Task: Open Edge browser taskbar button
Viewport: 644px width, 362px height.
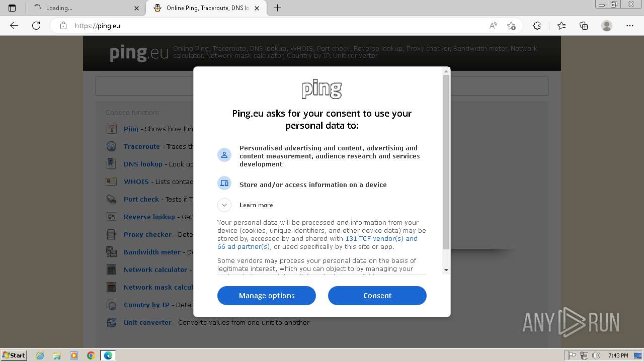Action: pyautogui.click(x=108, y=355)
